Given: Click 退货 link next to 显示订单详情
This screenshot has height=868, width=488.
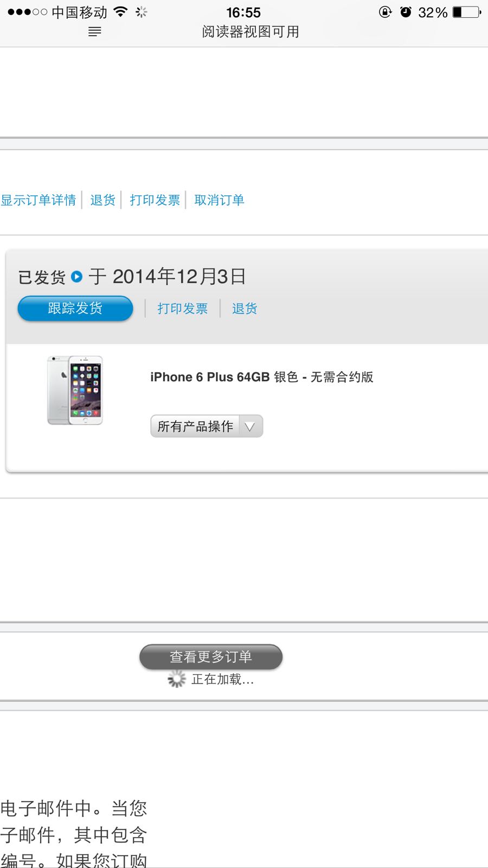Looking at the screenshot, I should 103,200.
